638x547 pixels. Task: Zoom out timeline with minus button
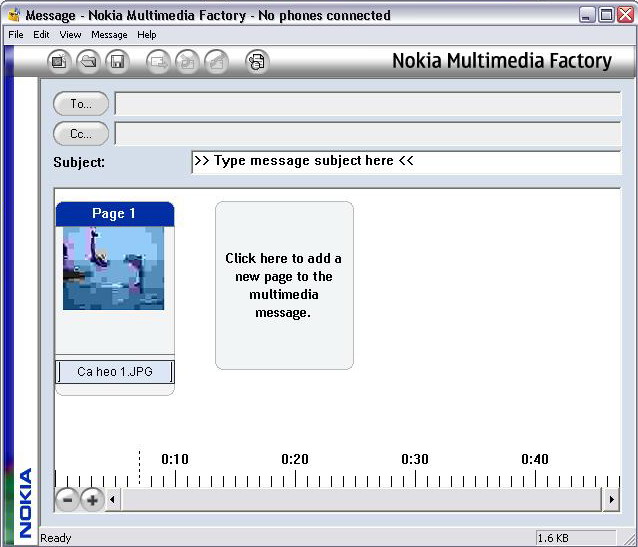pyautogui.click(x=67, y=499)
